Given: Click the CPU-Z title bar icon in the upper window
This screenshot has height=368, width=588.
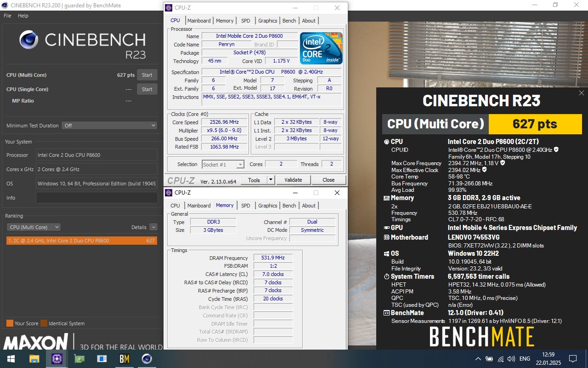Looking at the screenshot, I should point(169,8).
